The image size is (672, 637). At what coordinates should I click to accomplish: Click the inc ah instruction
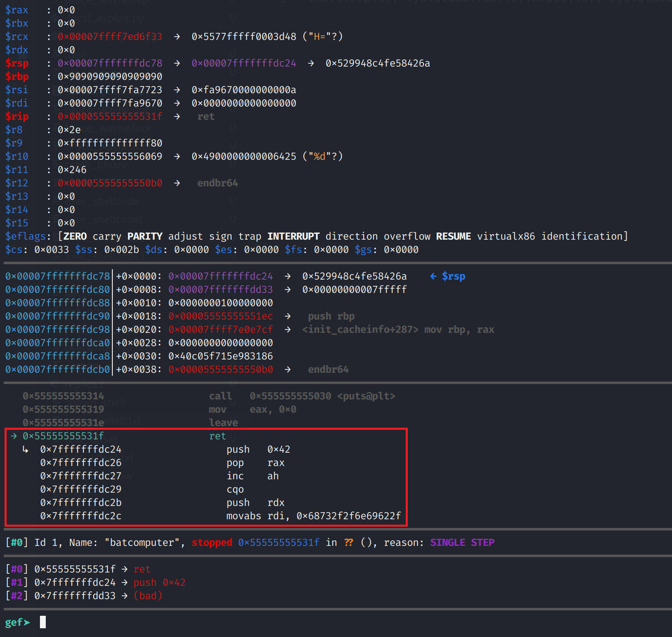pyautogui.click(x=252, y=476)
